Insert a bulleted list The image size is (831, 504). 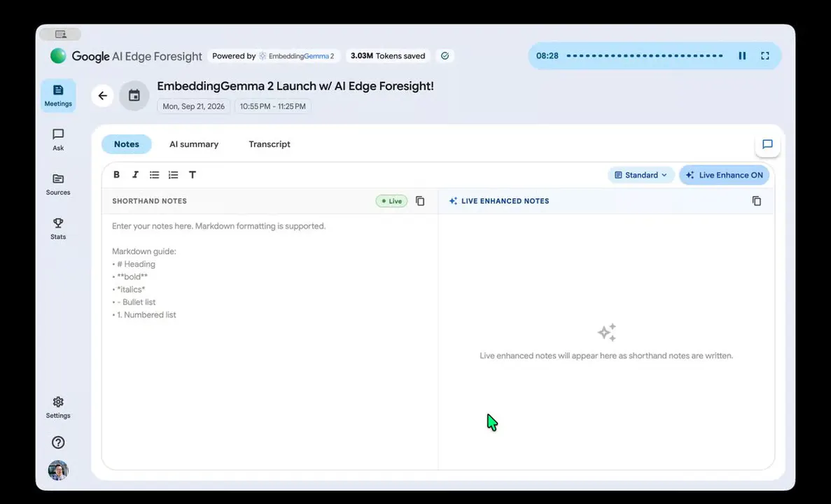(154, 175)
